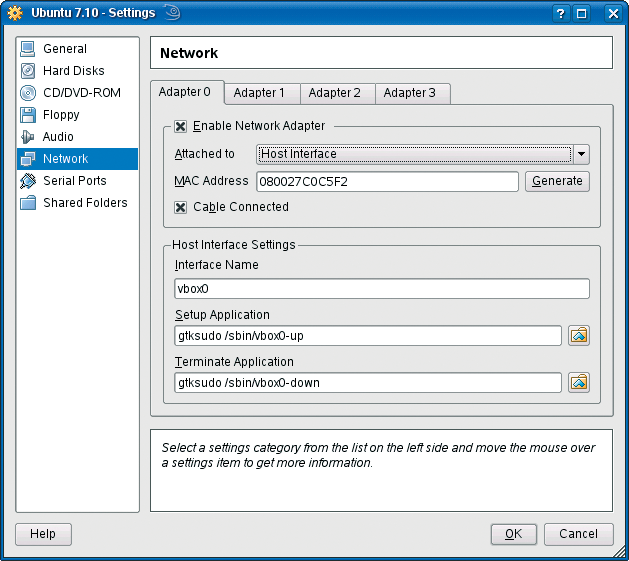Screen dimensions: 629x561
Task: Click the CD/DVD-ROM disc icon
Action: (x=28, y=93)
